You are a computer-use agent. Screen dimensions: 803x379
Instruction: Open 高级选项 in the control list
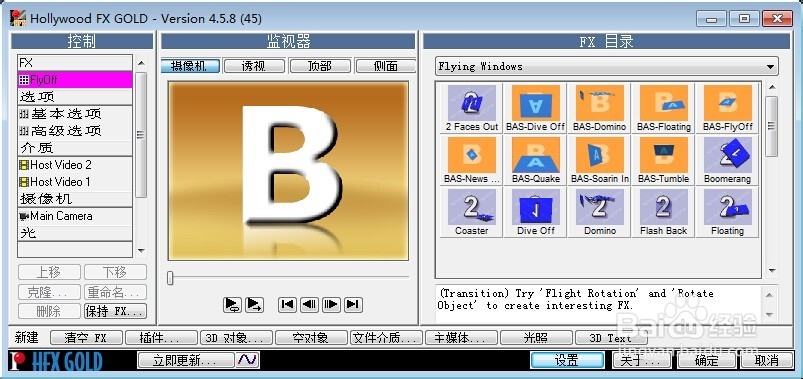75,131
